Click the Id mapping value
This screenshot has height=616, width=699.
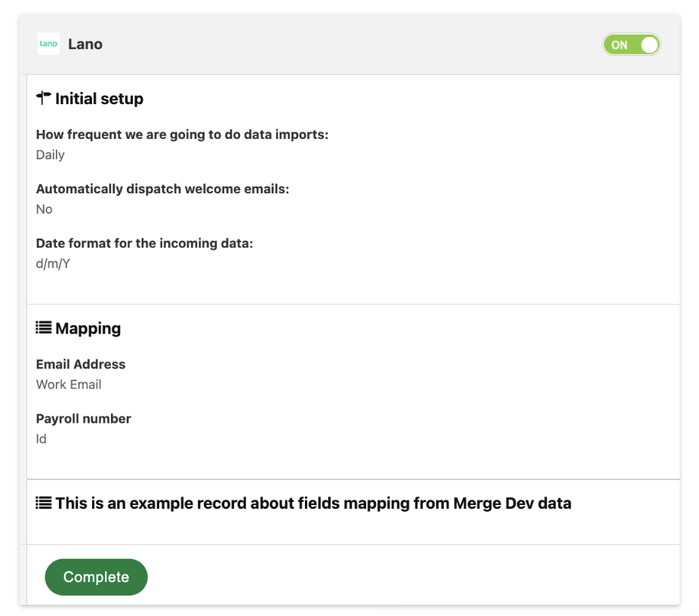[41, 439]
